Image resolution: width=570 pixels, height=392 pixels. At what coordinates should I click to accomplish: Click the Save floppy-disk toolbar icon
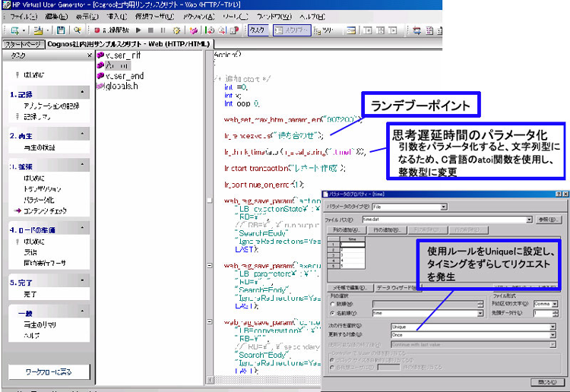pos(61,30)
